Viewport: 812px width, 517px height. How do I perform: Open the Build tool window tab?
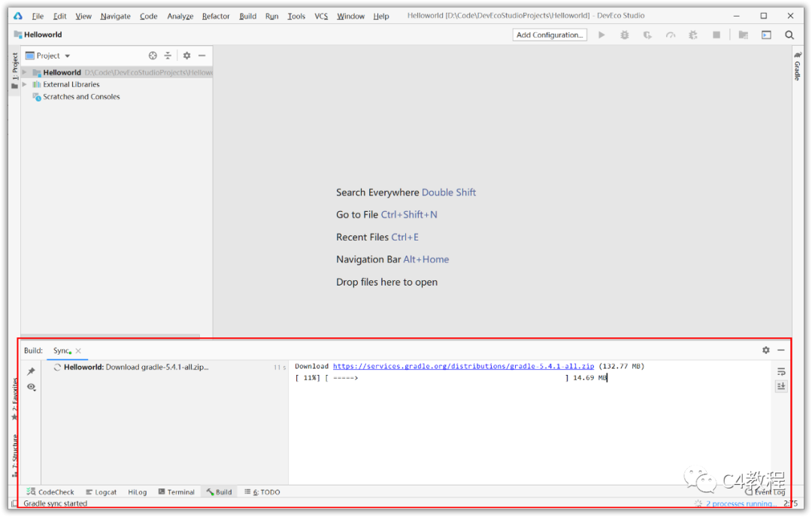click(x=219, y=492)
